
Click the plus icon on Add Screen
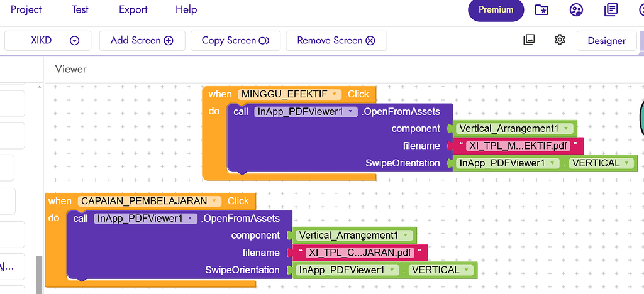(x=169, y=41)
